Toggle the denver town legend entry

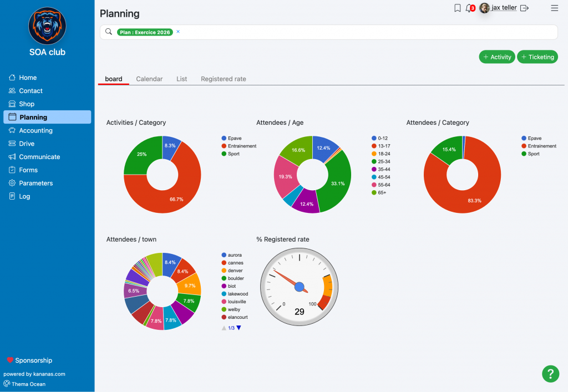(232, 271)
